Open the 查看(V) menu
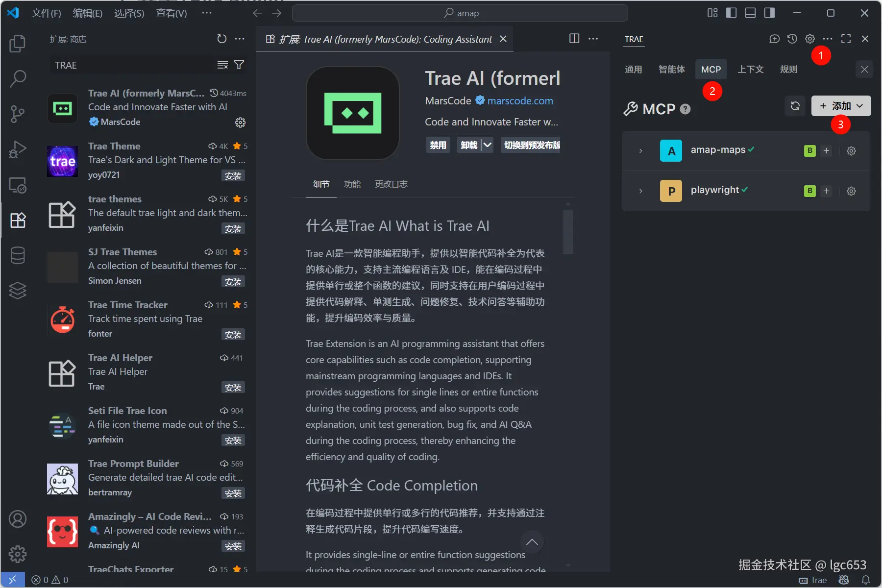The image size is (882, 588). coord(171,13)
